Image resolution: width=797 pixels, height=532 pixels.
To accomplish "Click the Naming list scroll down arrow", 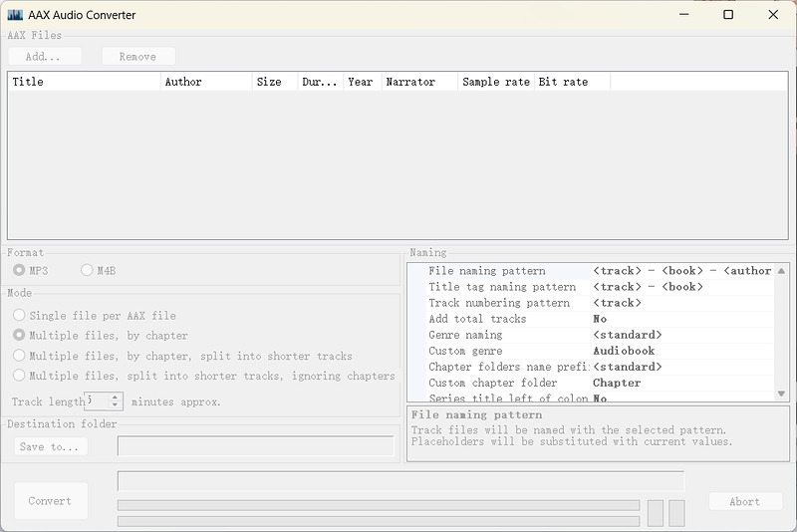I will (x=781, y=394).
